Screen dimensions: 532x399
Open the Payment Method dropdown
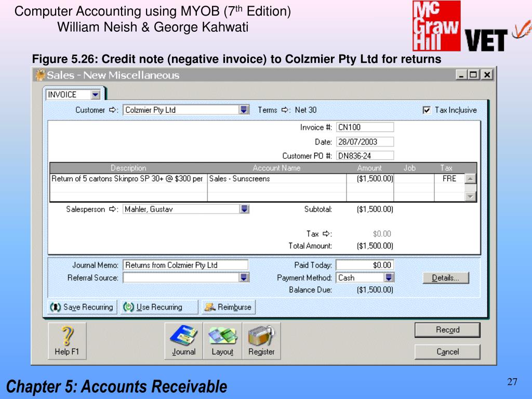coord(389,277)
